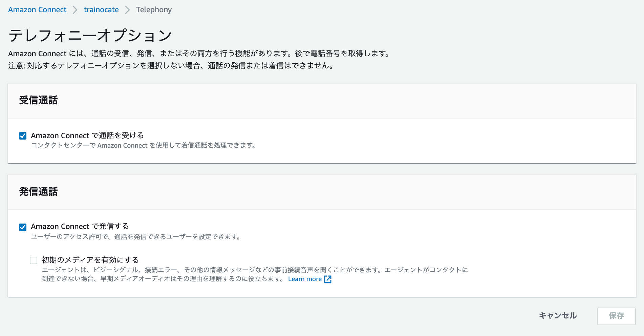Click the コンタクトセンターで Amazon Connect description text
Image resolution: width=644 pixels, height=336 pixels.
tap(143, 145)
